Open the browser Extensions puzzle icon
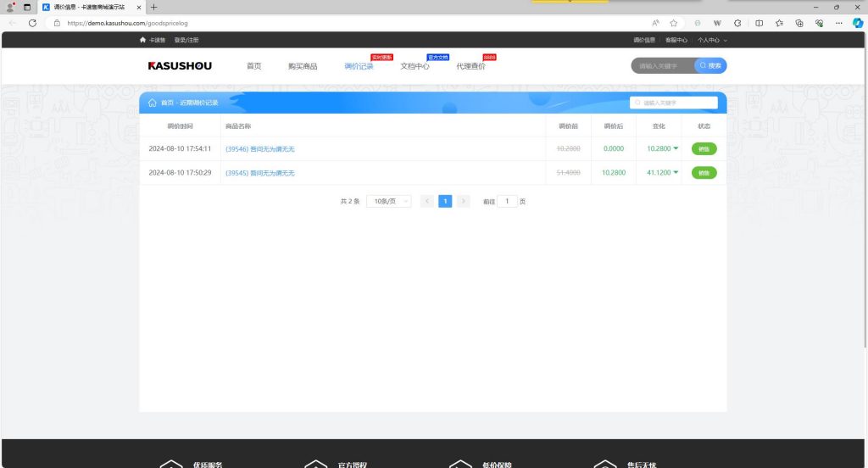The image size is (868, 468). 737,23
